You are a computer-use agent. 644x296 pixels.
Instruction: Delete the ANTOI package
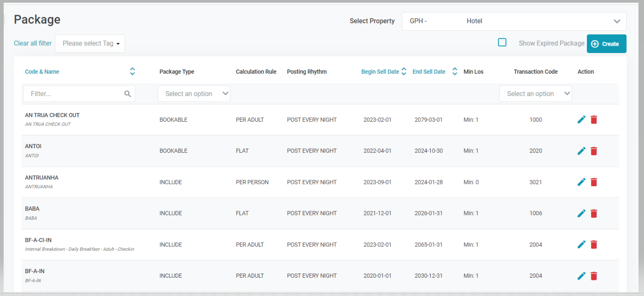coord(594,151)
